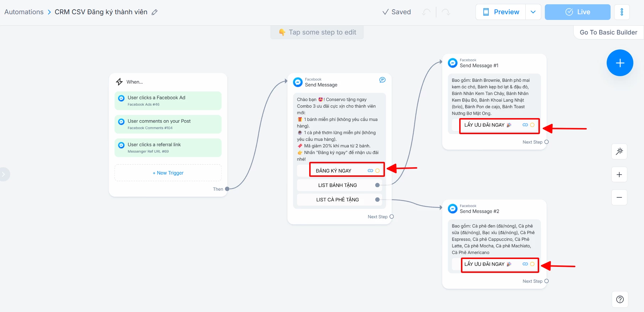Open the three-dots more options menu

622,12
